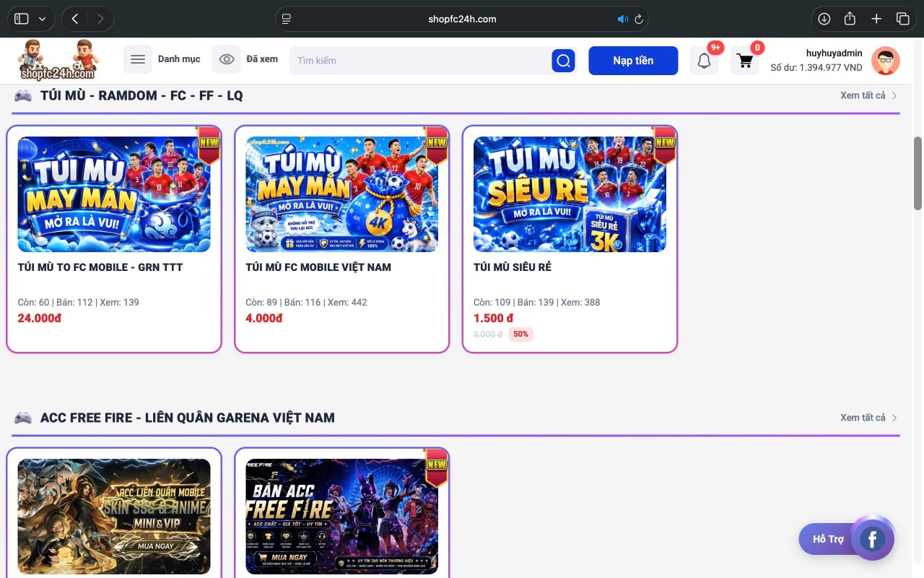Expand the chevron next to ACC FREE FIRE Xem tất cả

click(x=894, y=418)
